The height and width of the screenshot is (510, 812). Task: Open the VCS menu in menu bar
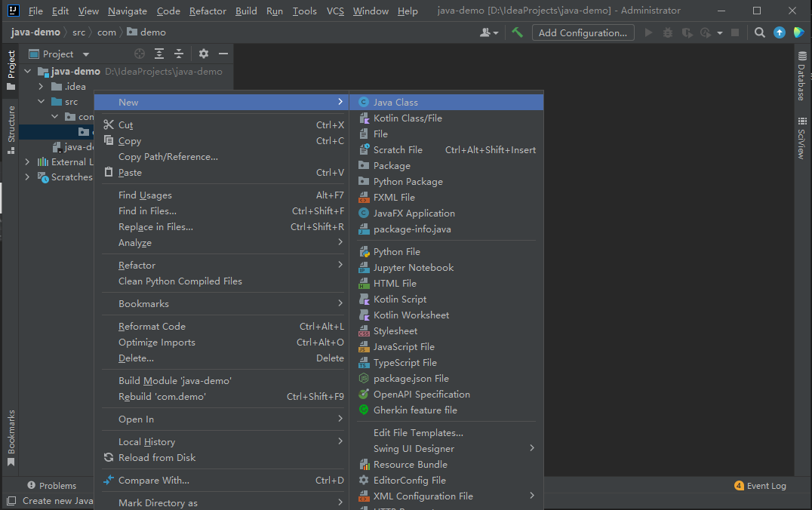coord(335,11)
